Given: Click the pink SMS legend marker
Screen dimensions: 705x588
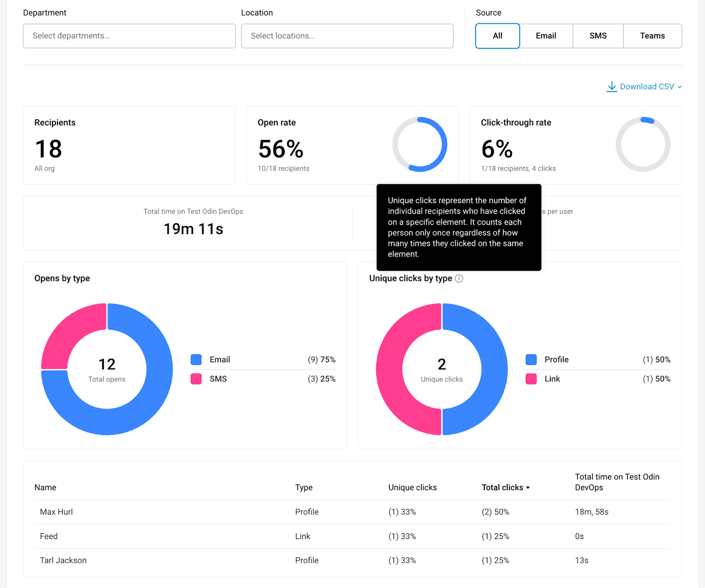Looking at the screenshot, I should pyautogui.click(x=196, y=379).
